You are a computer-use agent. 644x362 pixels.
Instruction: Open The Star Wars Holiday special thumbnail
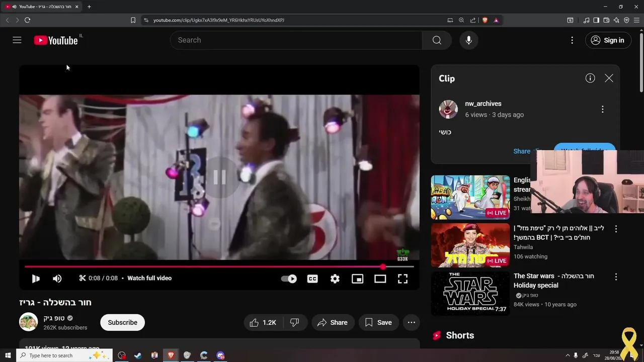(x=470, y=294)
